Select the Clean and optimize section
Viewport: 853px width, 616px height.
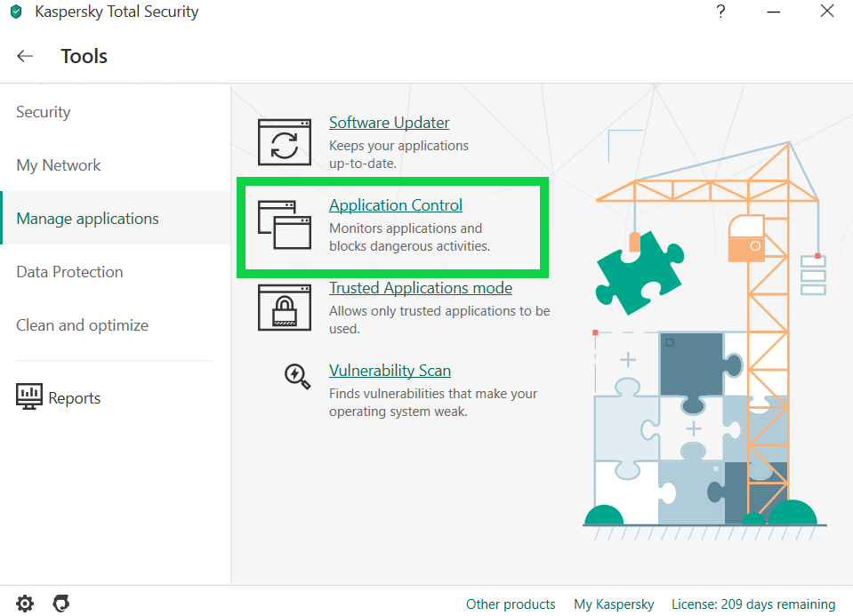point(116,325)
